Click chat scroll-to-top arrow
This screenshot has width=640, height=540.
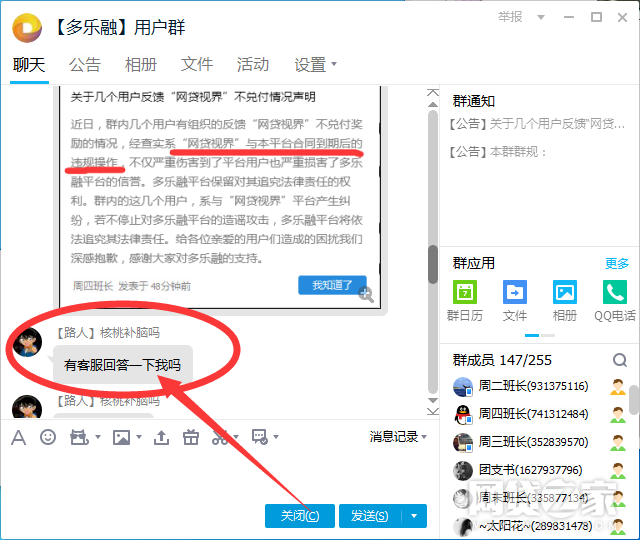[433, 92]
